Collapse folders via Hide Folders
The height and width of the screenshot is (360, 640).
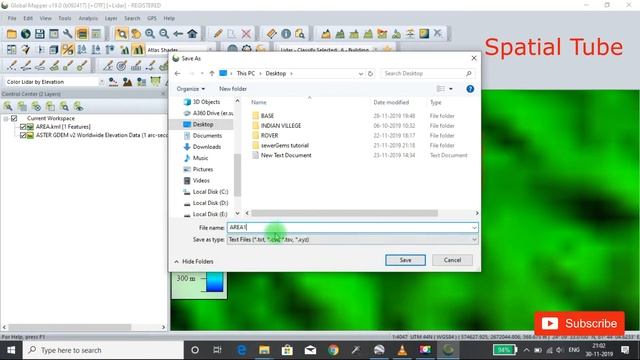(x=194, y=261)
